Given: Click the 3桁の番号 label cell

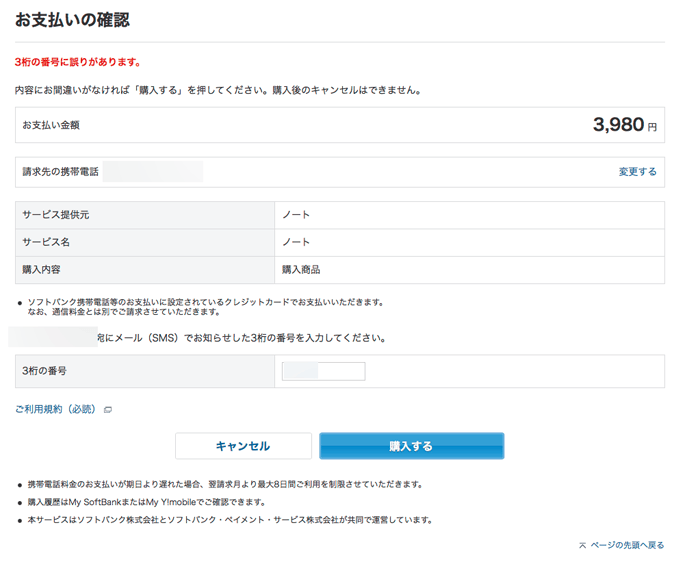Looking at the screenshot, I should (145, 371).
